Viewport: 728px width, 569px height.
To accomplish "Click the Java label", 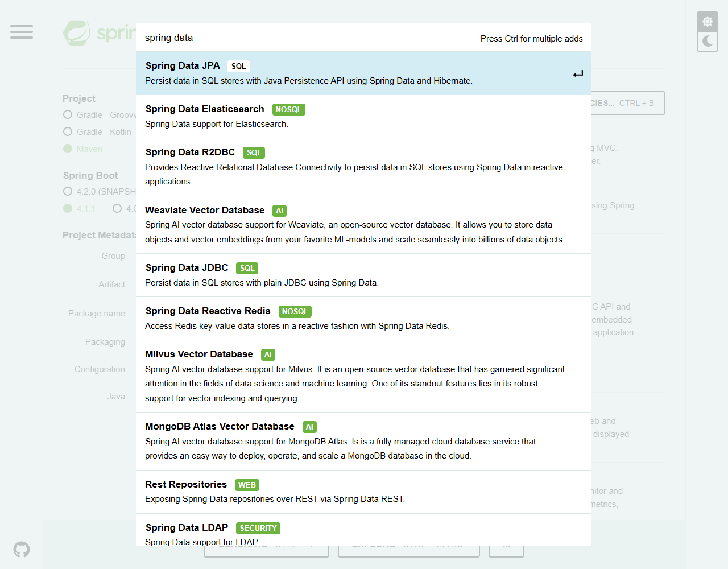I will pyautogui.click(x=116, y=397).
